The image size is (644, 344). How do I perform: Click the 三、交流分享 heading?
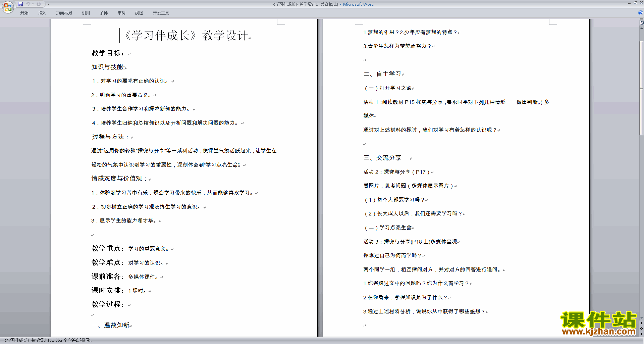pyautogui.click(x=382, y=158)
